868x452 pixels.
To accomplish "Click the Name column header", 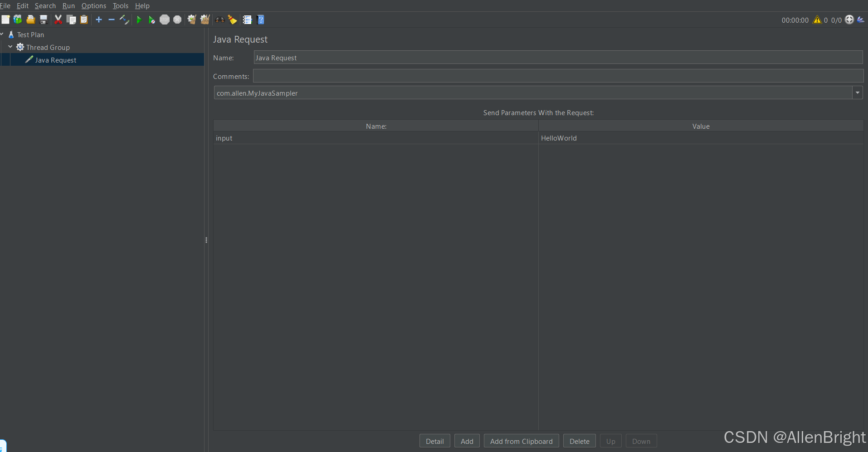I will (x=376, y=126).
